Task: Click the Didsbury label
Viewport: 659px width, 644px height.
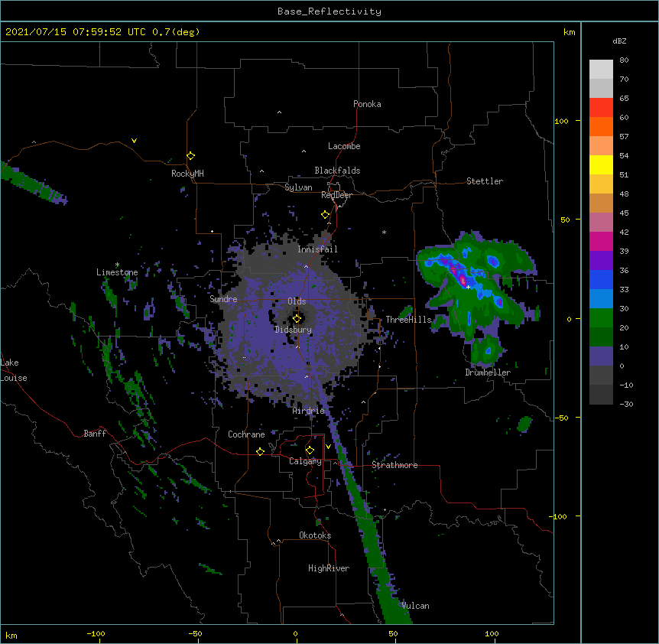Action: [293, 330]
